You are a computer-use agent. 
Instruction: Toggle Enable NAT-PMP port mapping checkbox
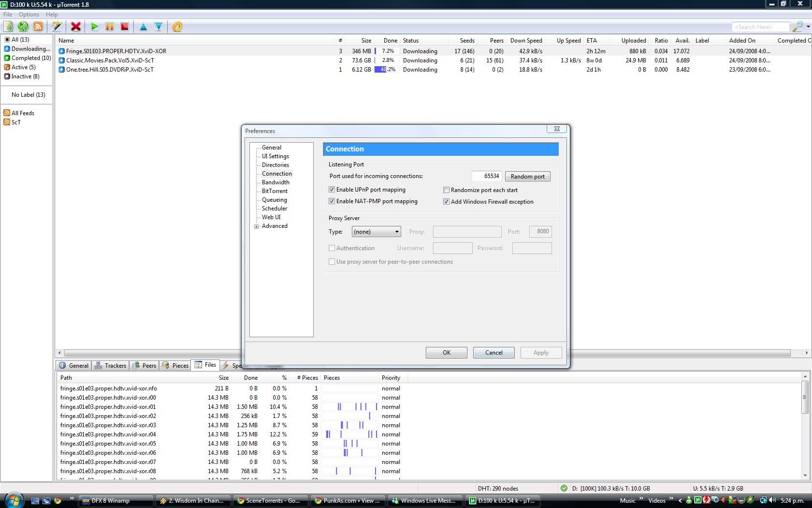pyautogui.click(x=332, y=201)
